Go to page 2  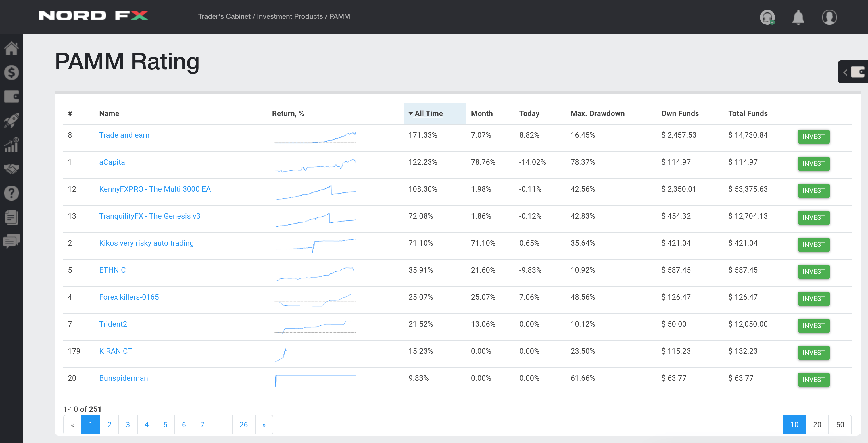(x=109, y=425)
